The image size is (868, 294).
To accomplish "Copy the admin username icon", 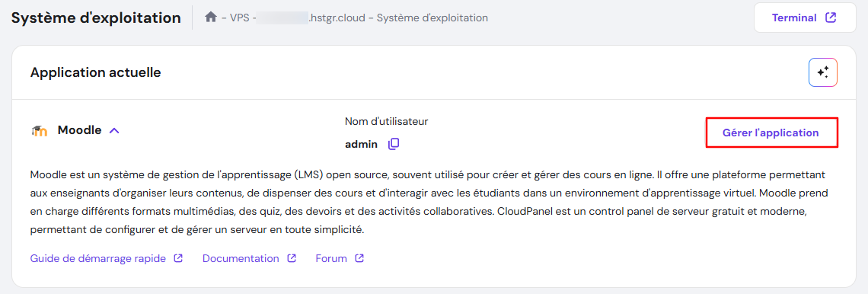I will [x=393, y=144].
